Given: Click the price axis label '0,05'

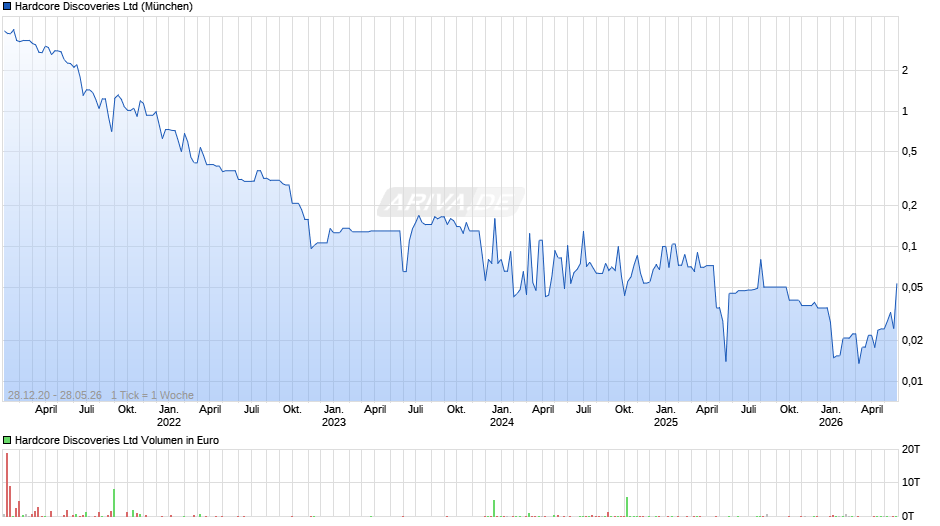Looking at the screenshot, I should tap(912, 287).
